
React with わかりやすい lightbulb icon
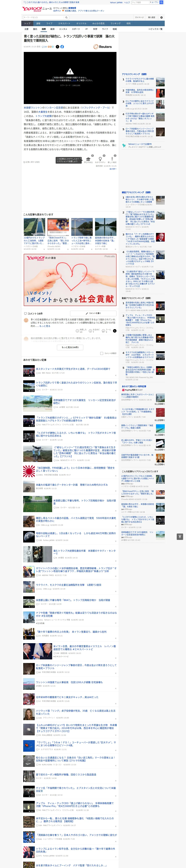click(x=100, y=159)
